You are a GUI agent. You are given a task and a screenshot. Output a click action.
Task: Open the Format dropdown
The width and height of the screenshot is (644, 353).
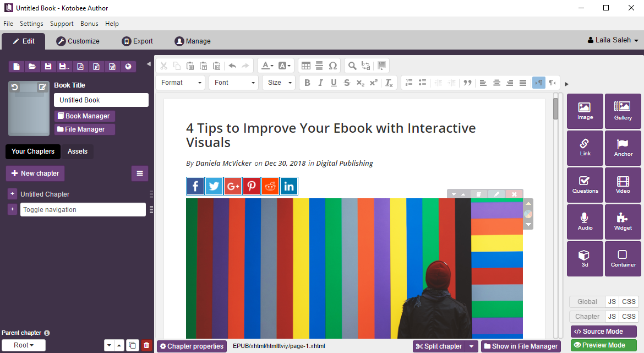tap(181, 83)
